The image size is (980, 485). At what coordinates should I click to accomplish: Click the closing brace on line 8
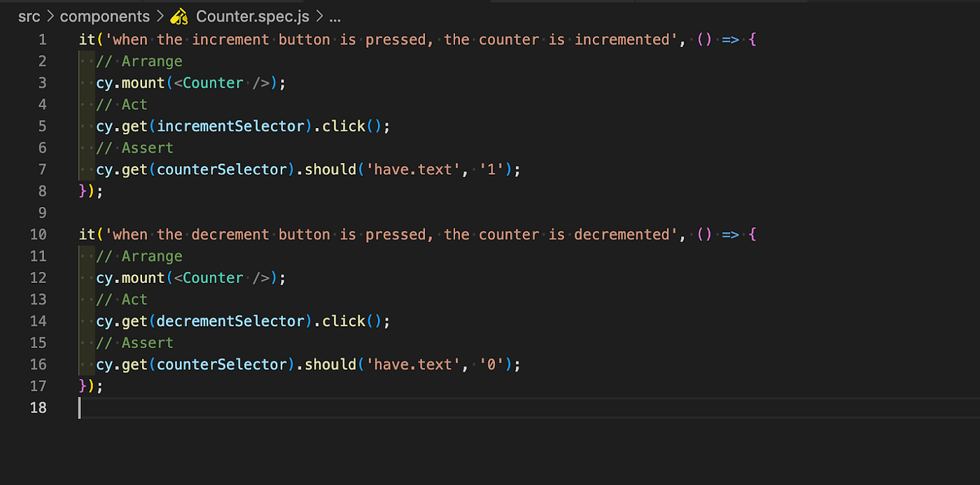click(81, 190)
